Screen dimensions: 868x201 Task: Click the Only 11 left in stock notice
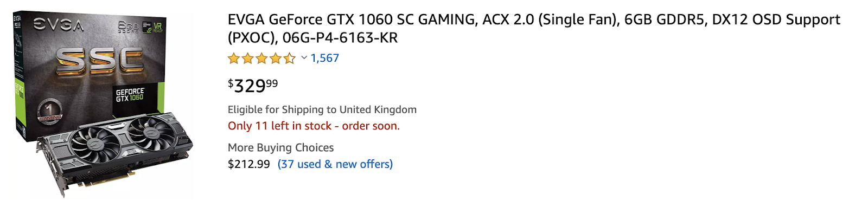[x=314, y=126]
